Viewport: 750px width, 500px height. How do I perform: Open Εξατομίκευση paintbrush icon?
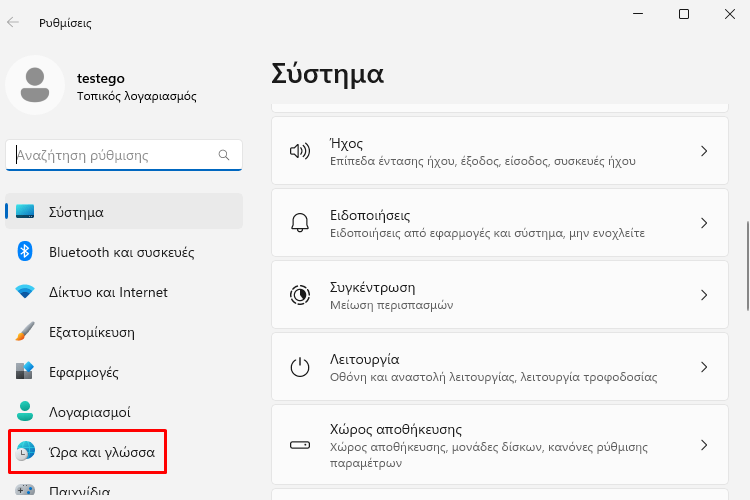coord(24,332)
